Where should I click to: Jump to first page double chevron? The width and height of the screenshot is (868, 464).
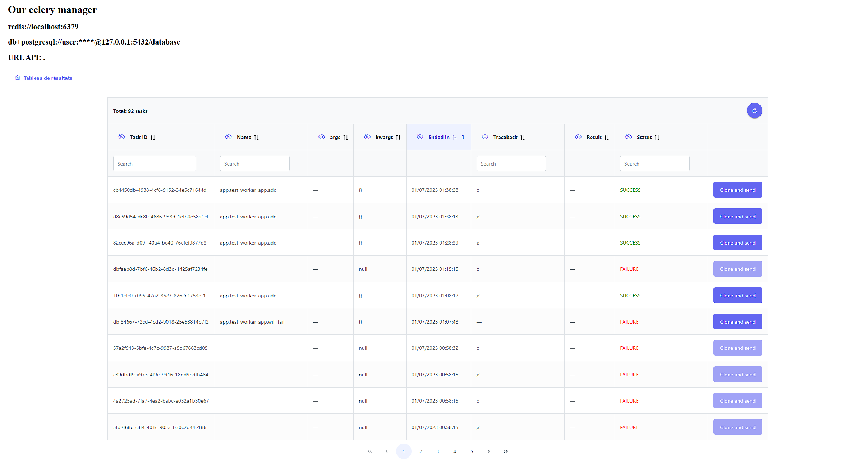[x=369, y=451]
